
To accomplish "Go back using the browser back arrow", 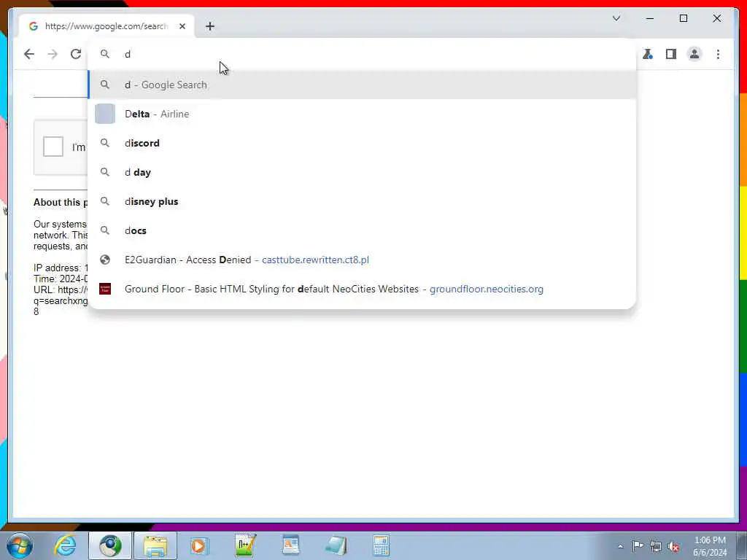I will point(29,54).
